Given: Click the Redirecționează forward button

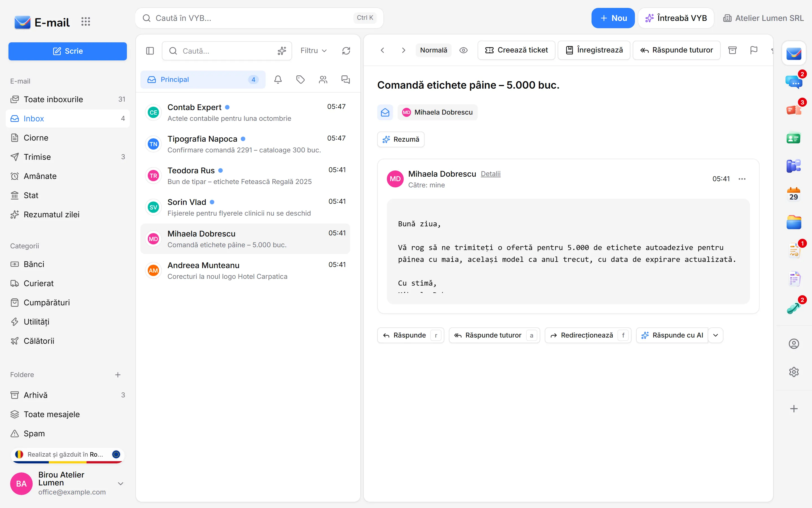Looking at the screenshot, I should [x=588, y=335].
